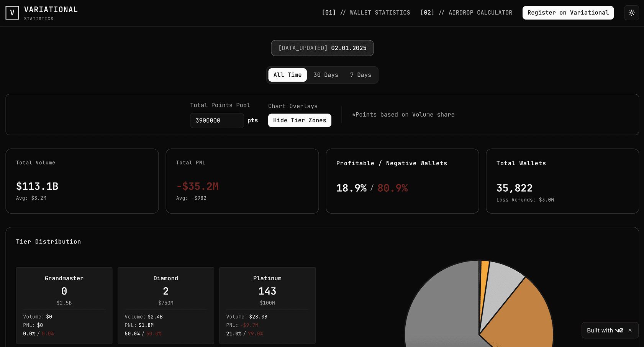Click the Total Volume stat card
644x347 pixels.
coord(82,181)
